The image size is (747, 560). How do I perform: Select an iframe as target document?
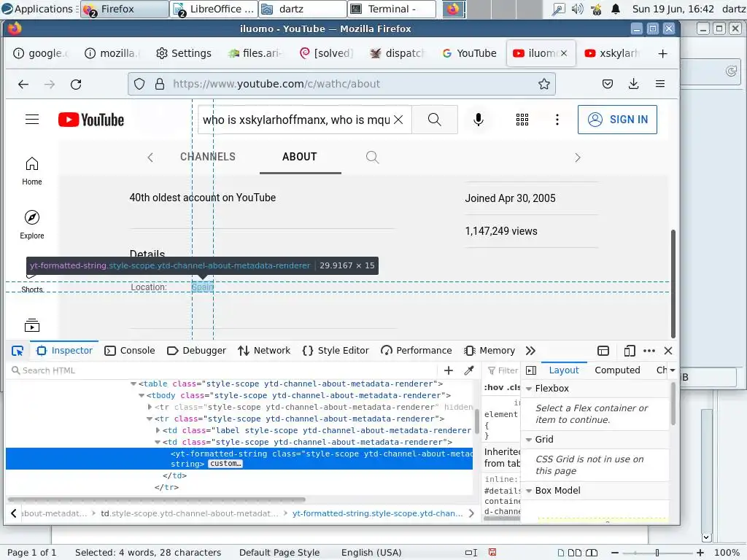[603, 351]
